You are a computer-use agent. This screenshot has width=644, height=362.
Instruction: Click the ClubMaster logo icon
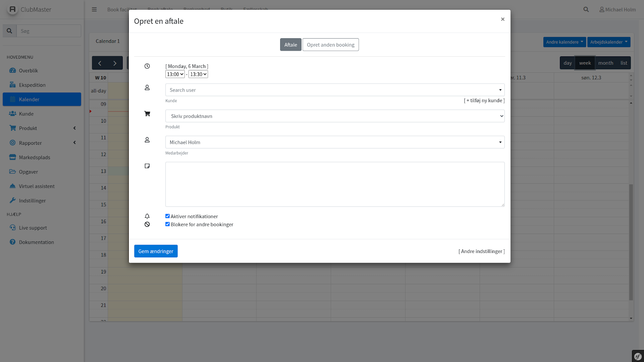[12, 9]
